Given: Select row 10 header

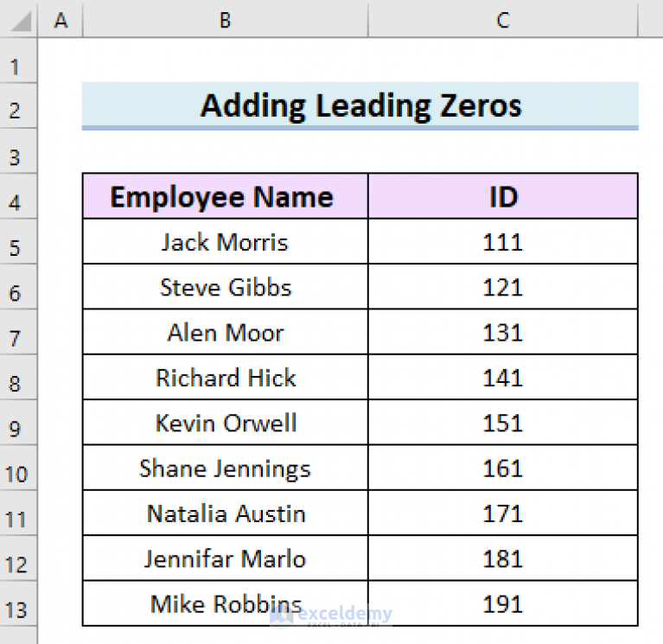Looking at the screenshot, I should click(x=18, y=468).
